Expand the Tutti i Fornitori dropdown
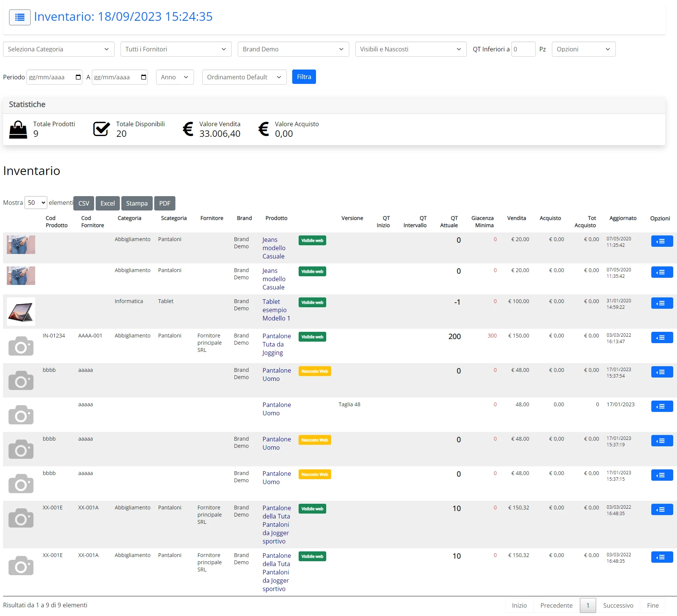Image resolution: width=677 pixels, height=616 pixels. click(x=176, y=49)
